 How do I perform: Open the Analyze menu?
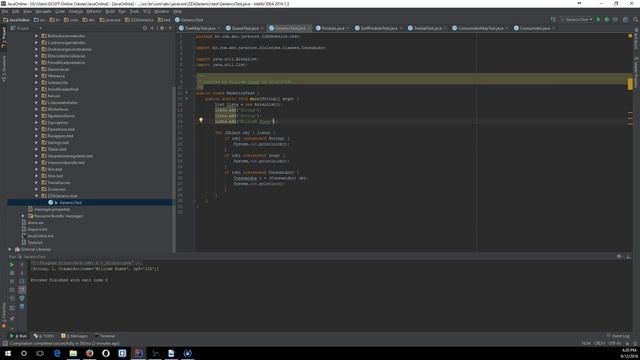click(x=76, y=11)
